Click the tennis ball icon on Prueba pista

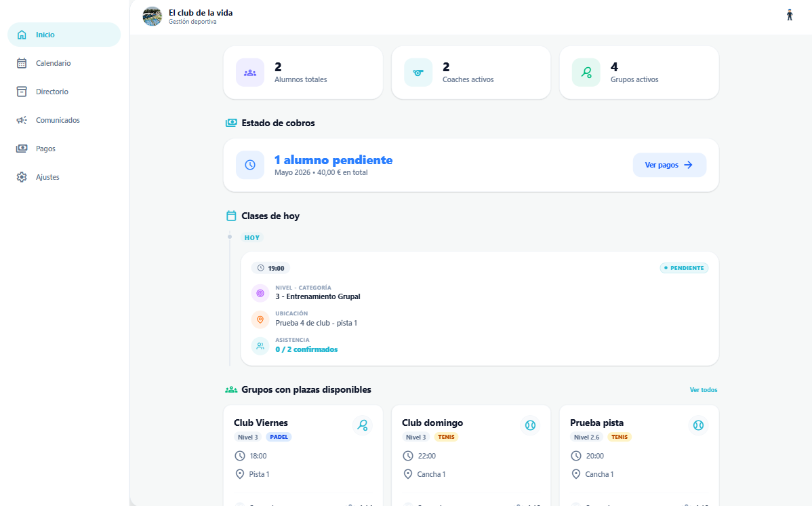(699, 425)
